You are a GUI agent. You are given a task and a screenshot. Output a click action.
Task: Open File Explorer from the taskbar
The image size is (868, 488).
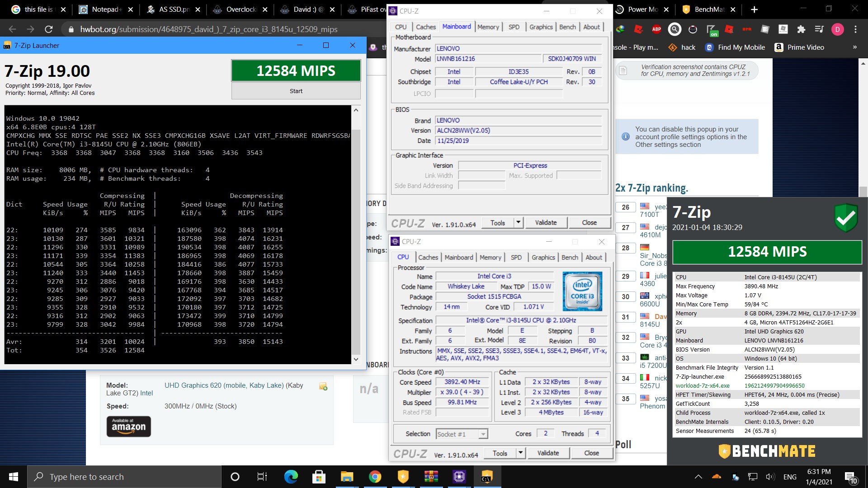(x=347, y=477)
